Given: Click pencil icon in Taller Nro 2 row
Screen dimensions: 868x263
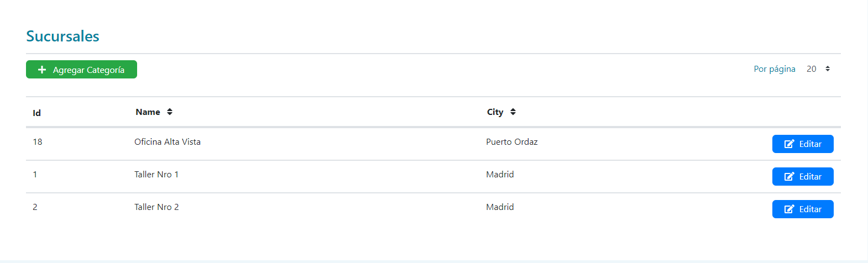Looking at the screenshot, I should point(789,209).
